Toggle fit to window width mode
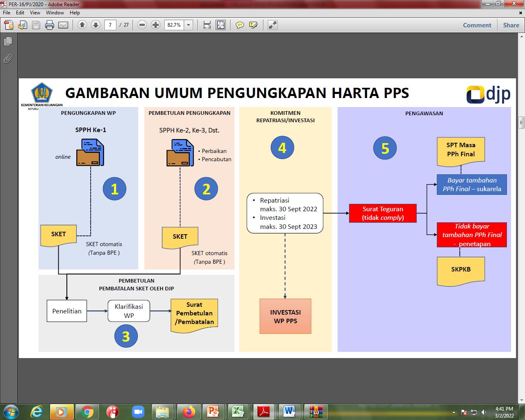This screenshot has width=525, height=420. tap(207, 25)
